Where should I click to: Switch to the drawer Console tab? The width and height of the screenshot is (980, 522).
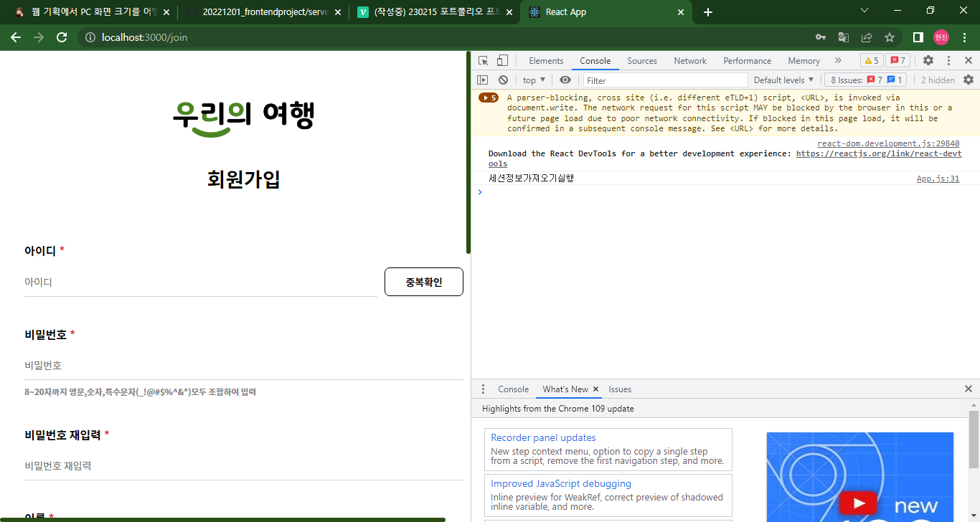point(513,389)
